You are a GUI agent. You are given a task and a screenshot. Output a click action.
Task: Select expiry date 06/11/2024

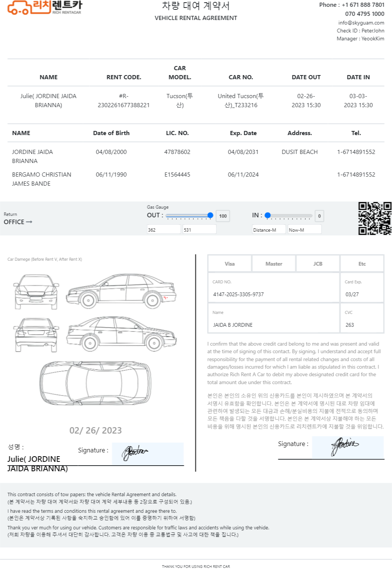[x=243, y=175]
